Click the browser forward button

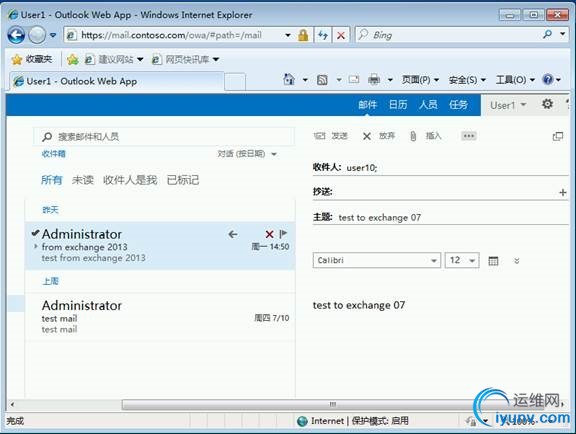click(37, 35)
